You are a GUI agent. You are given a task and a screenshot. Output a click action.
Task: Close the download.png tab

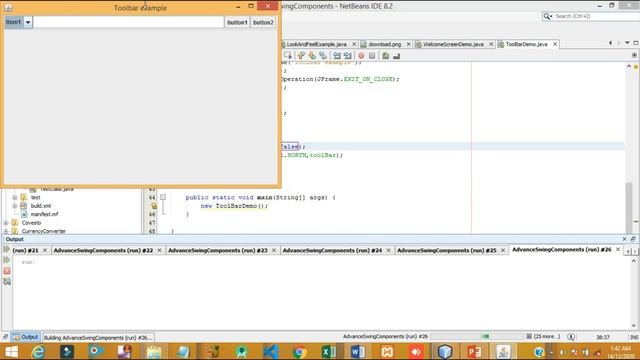pyautogui.click(x=409, y=44)
